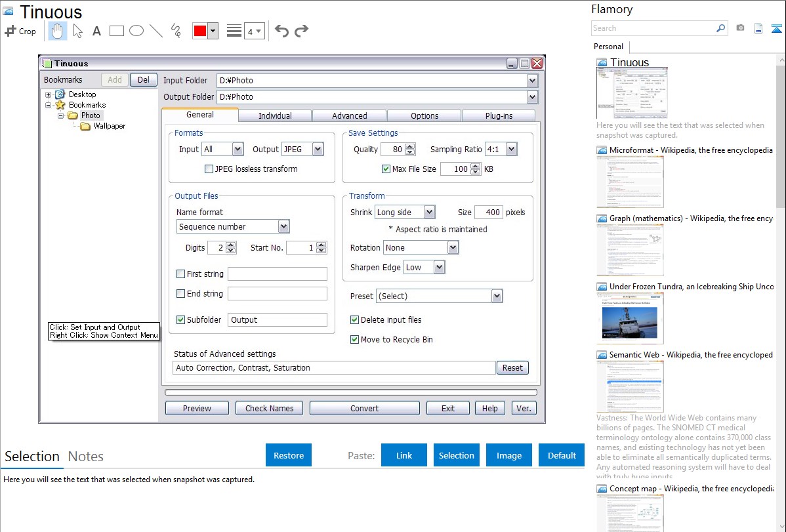The height and width of the screenshot is (532, 786).
Task: Open the line thickness icon
Action: pyautogui.click(x=234, y=31)
